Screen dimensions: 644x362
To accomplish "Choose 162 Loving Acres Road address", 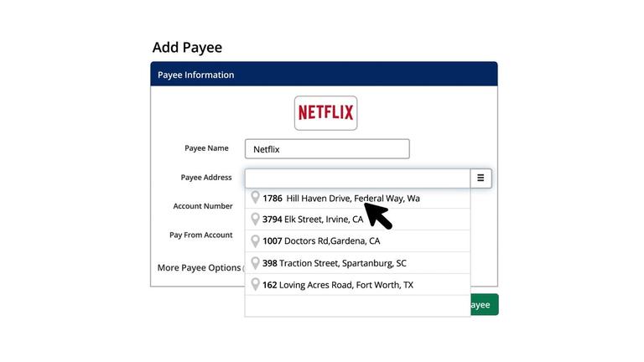I will tap(357, 285).
